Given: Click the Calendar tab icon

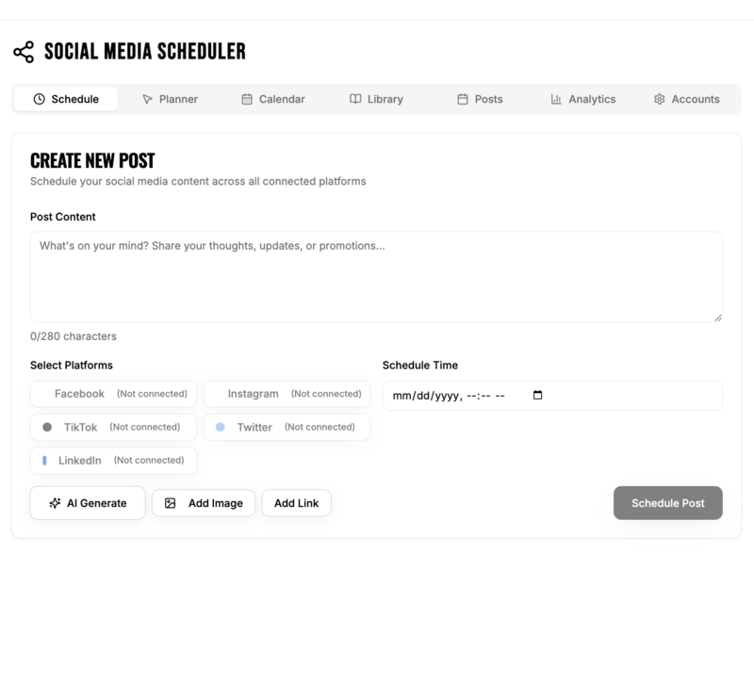Looking at the screenshot, I should tap(247, 99).
